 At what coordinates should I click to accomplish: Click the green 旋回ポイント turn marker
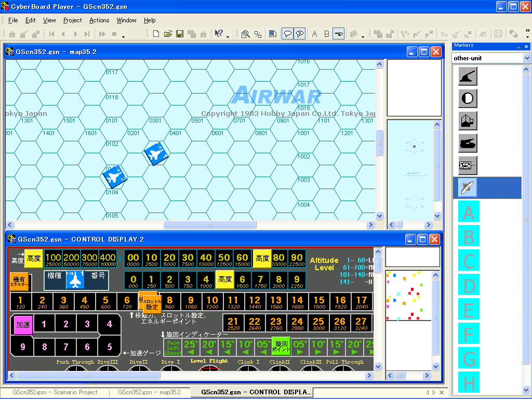click(x=281, y=346)
